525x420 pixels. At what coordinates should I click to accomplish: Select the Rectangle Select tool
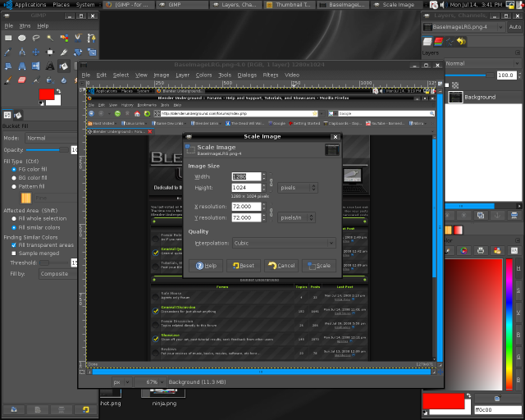(x=8, y=38)
